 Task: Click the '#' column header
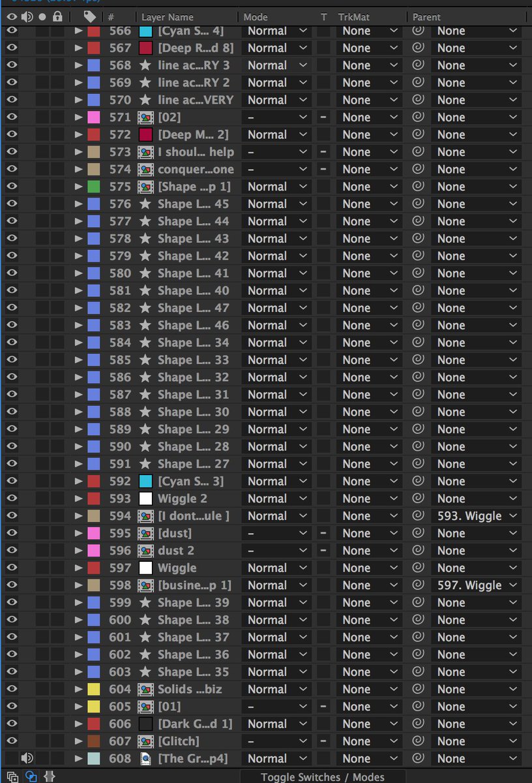click(x=111, y=17)
